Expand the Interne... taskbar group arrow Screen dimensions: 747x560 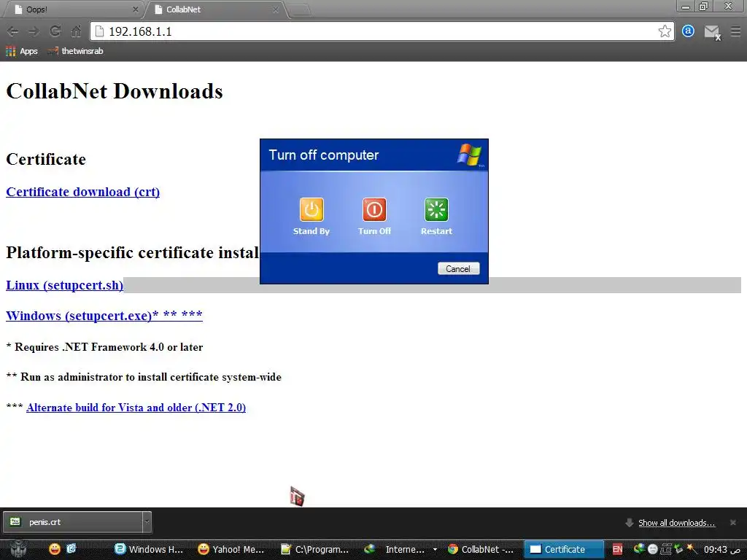tap(435, 550)
